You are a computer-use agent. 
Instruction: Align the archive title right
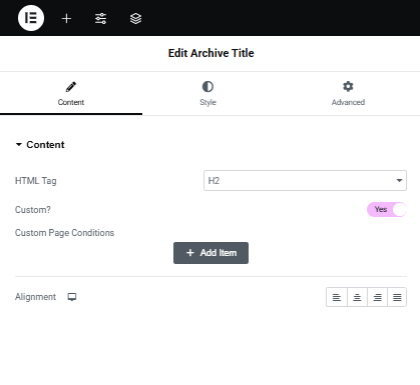[377, 297]
